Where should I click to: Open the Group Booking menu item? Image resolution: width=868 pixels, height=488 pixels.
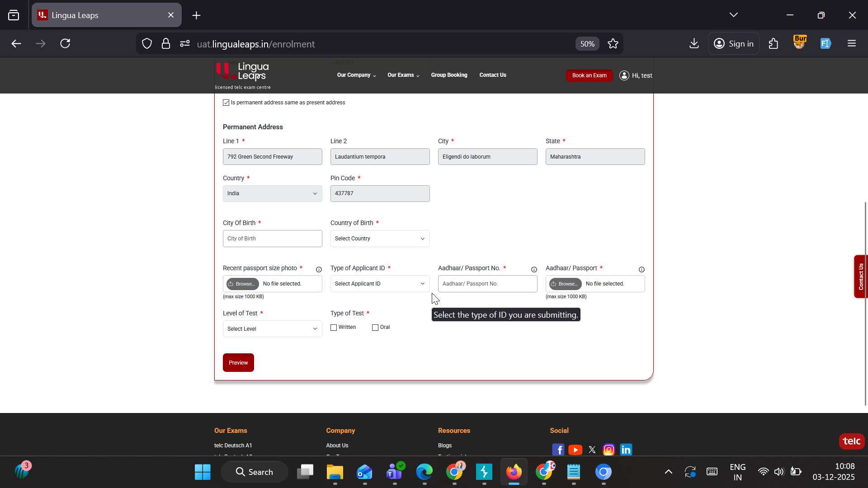pyautogui.click(x=449, y=75)
